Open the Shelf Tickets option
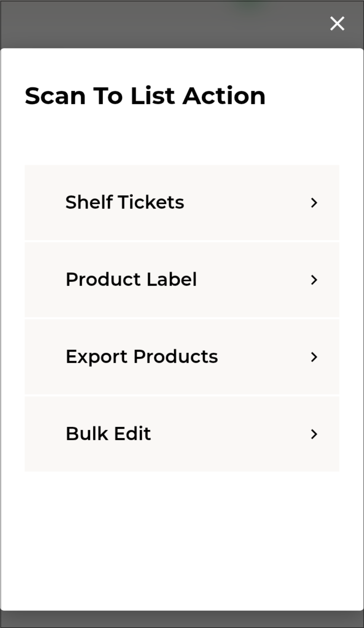This screenshot has height=628, width=364. click(125, 202)
